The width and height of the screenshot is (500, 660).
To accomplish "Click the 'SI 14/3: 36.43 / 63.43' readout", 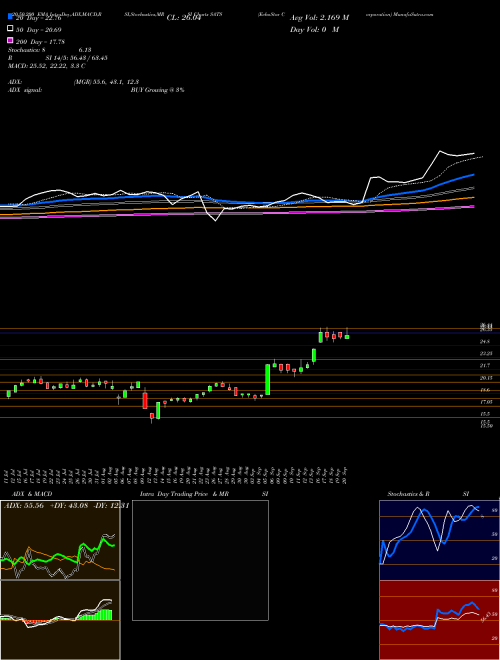I will (76, 58).
